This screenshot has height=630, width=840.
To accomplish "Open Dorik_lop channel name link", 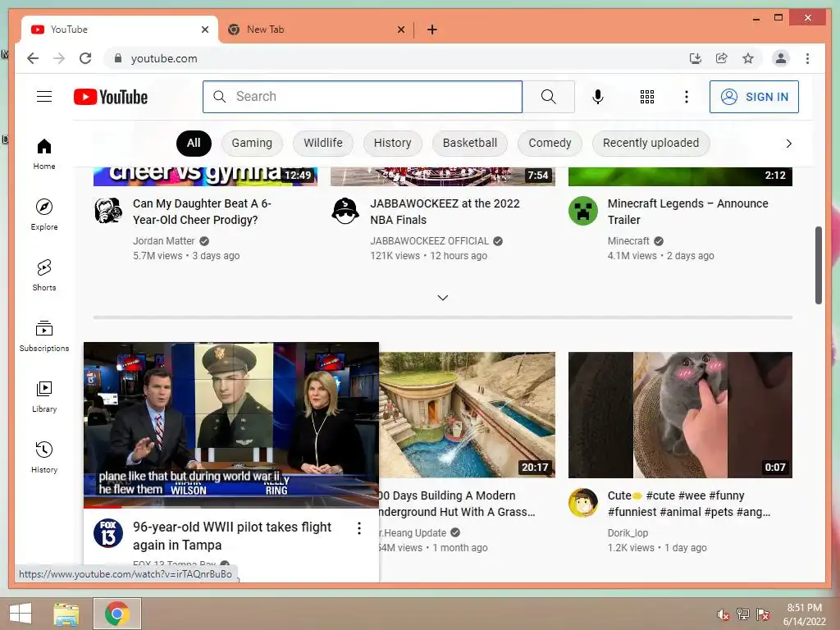I will pyautogui.click(x=628, y=533).
